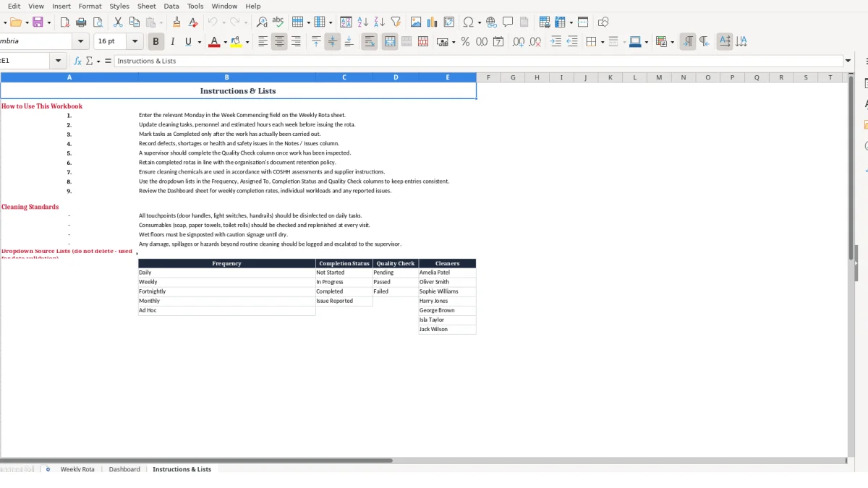
Task: Toggle Underline formatting
Action: [x=188, y=42]
